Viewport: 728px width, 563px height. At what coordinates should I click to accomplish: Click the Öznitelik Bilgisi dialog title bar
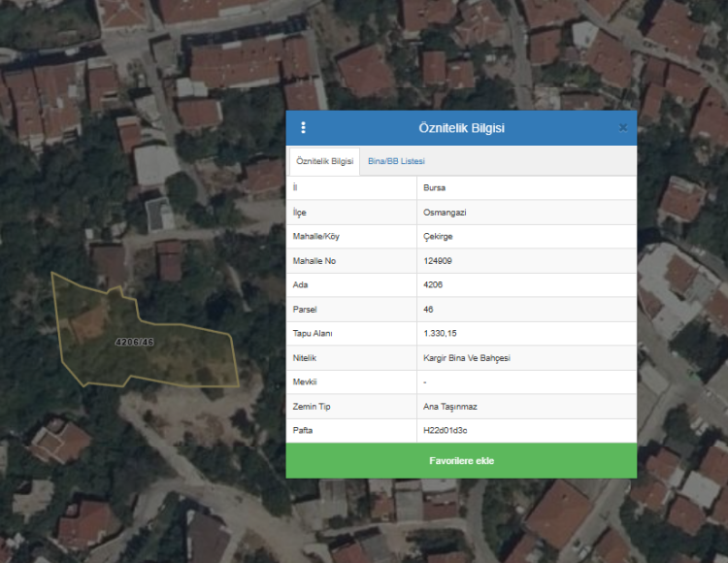(461, 128)
